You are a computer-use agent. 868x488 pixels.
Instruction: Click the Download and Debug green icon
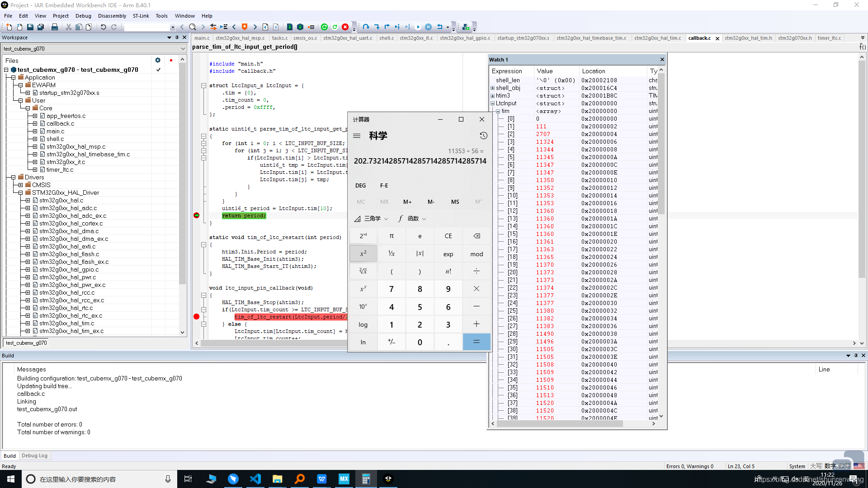pyautogui.click(x=324, y=27)
